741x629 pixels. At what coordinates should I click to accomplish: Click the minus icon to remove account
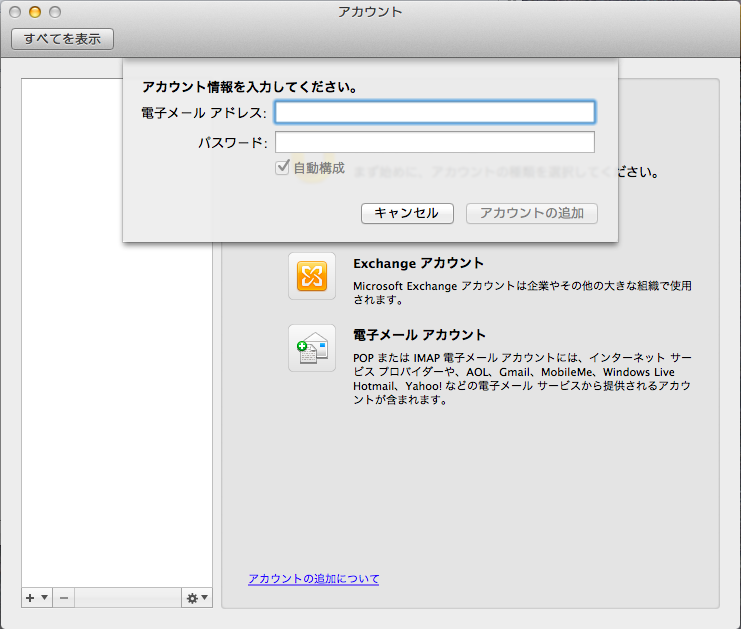(63, 597)
